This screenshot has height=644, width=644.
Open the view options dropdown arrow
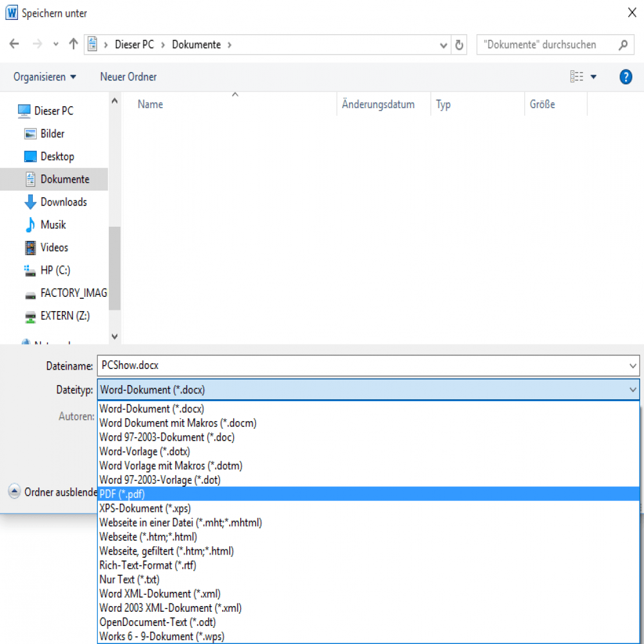tap(594, 77)
